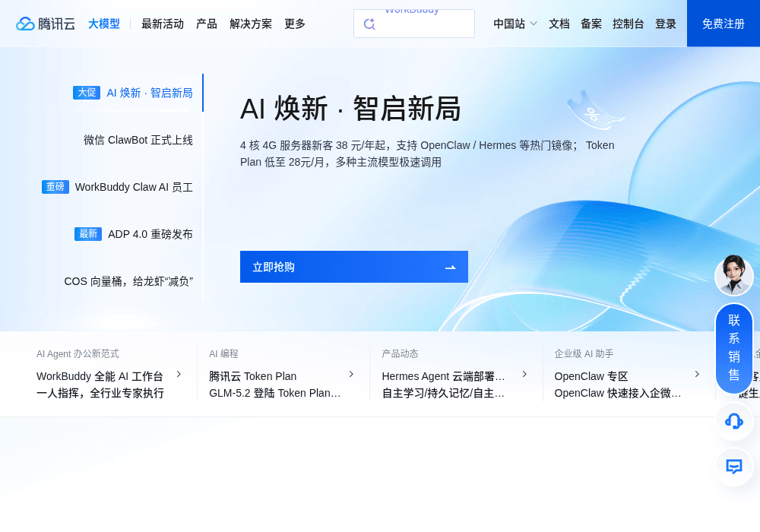The height and width of the screenshot is (532, 760).
Task: Select WorkBuddy Claw AI 员工 banner tab
Action: (134, 187)
